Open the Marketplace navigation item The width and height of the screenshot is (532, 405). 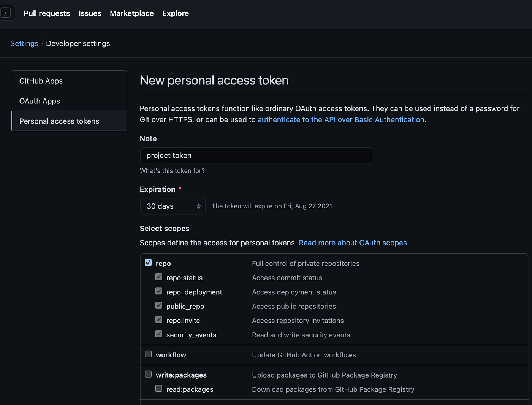pos(132,13)
